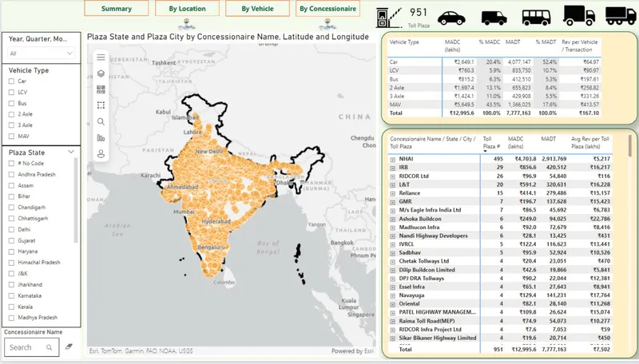Screen dimensions: 639x364
Task: Select the multi-axle truck icon
Action: pyautogui.click(x=621, y=16)
